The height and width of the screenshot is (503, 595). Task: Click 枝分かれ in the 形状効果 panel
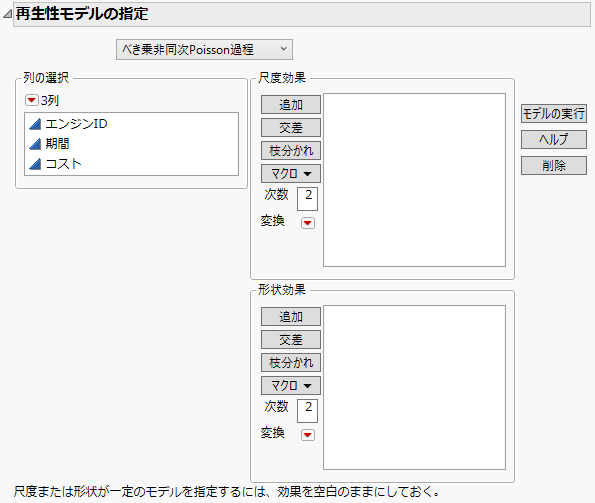pos(291,363)
